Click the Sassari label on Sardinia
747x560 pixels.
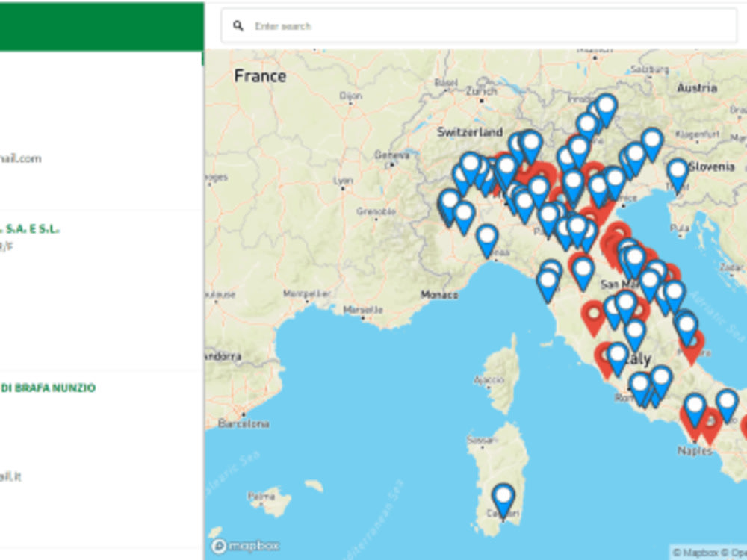(x=482, y=440)
